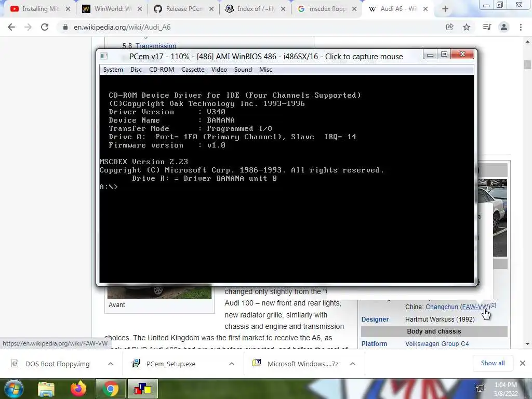The width and height of the screenshot is (532, 399).
Task: Open the Windows Start menu
Action: 14,389
